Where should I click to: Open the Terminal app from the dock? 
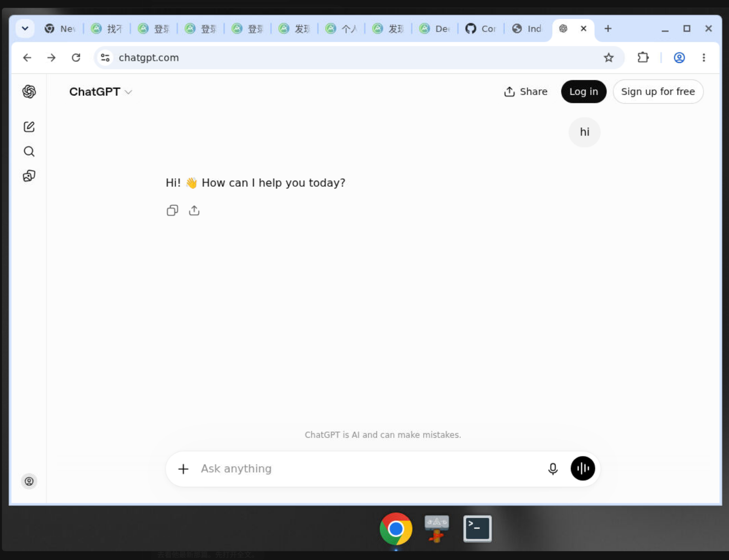[478, 529]
